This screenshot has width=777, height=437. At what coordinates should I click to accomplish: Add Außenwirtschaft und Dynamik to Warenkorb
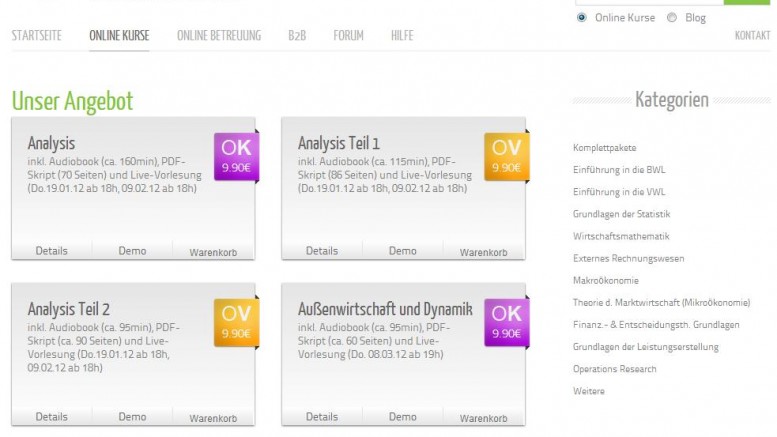(483, 418)
